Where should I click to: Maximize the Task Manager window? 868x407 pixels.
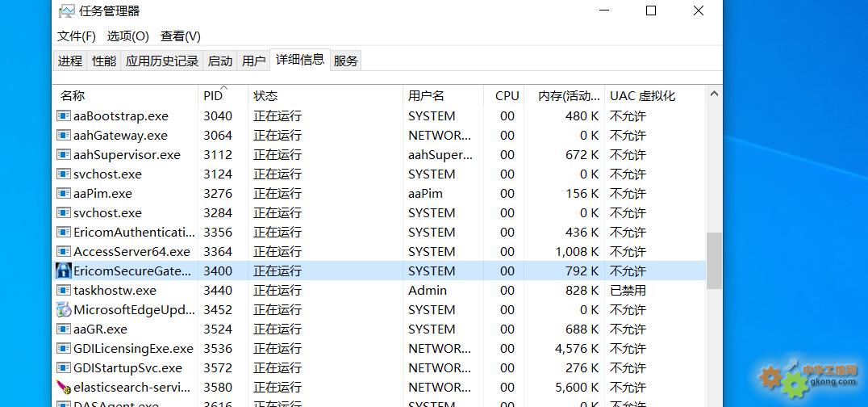[651, 10]
